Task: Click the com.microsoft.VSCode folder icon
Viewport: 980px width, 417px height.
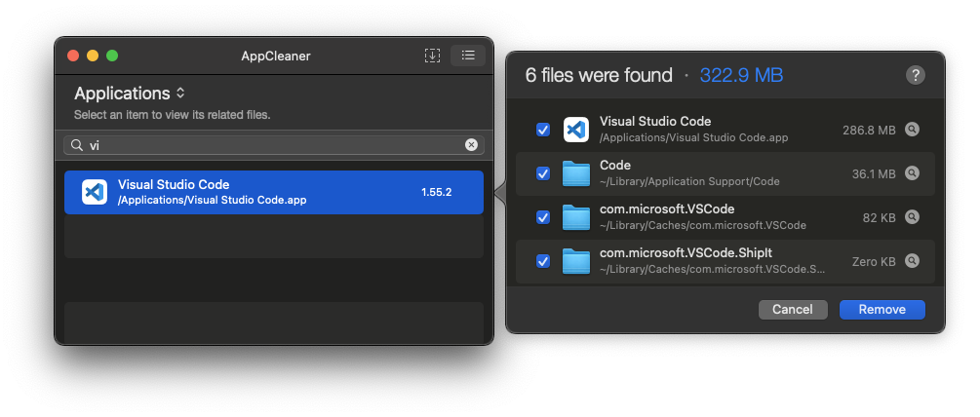Action: pos(575,217)
